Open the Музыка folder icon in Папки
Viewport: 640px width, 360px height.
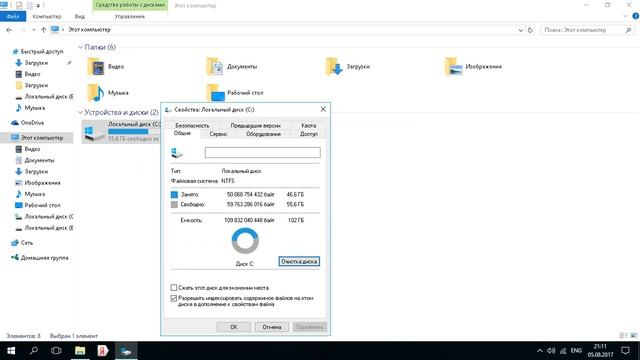tap(96, 93)
